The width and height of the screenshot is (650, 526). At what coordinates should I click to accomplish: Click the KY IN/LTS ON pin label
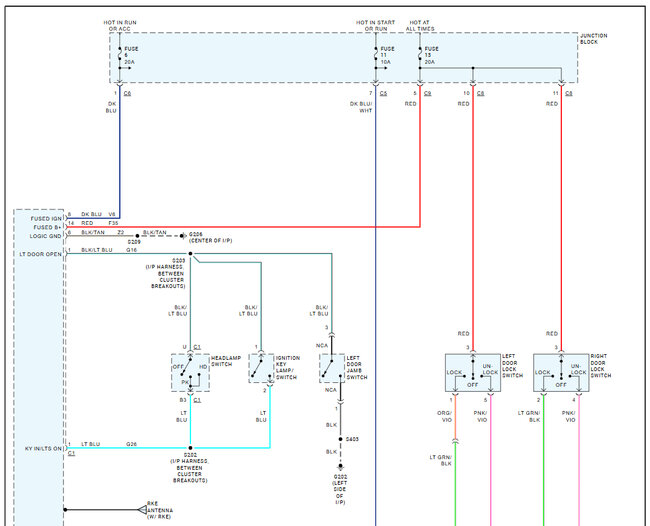(43, 448)
